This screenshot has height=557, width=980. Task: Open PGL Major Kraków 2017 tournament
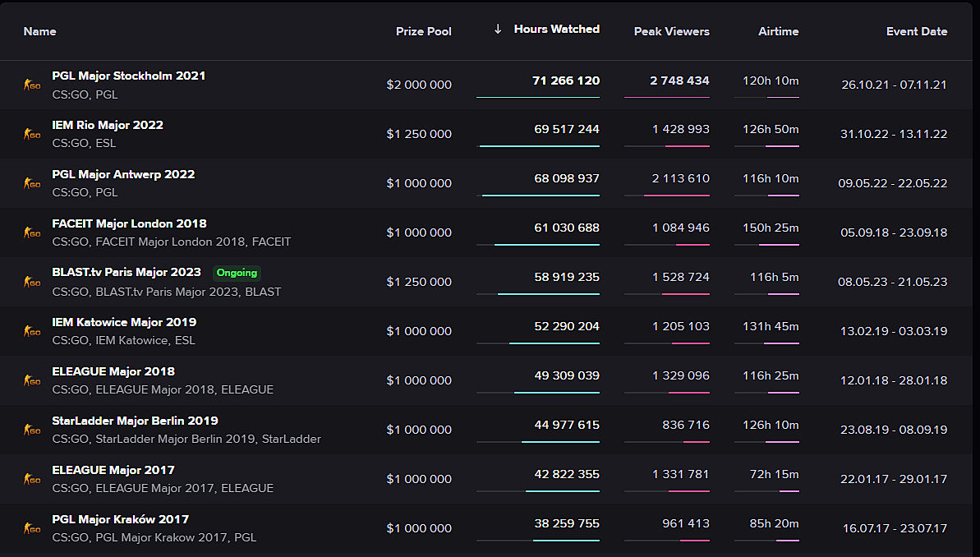(120, 519)
